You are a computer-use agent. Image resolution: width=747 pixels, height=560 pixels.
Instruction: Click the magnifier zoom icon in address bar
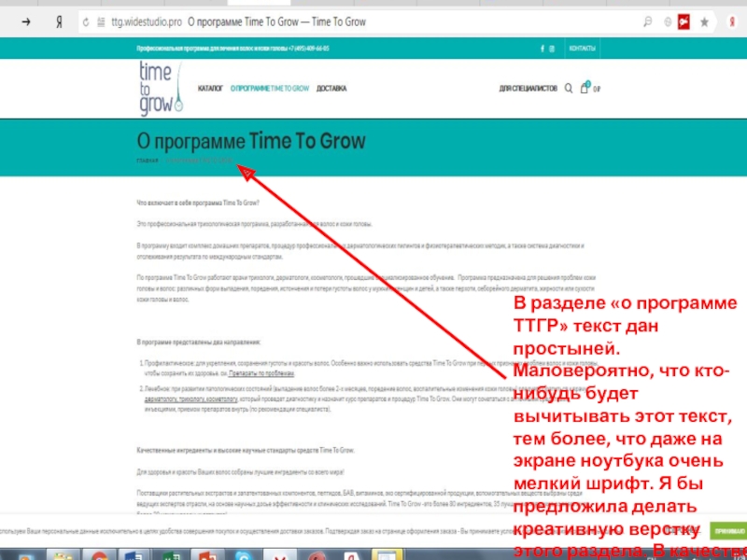(647, 21)
